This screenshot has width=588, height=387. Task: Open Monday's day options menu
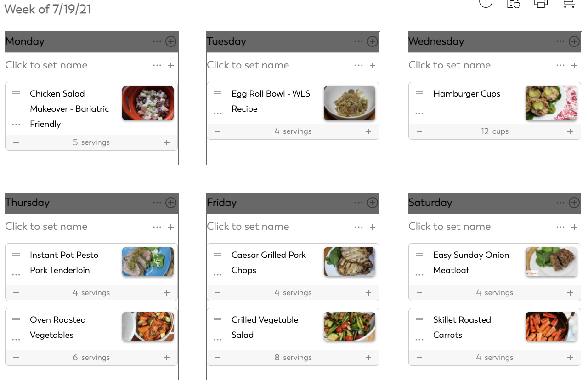(x=157, y=41)
